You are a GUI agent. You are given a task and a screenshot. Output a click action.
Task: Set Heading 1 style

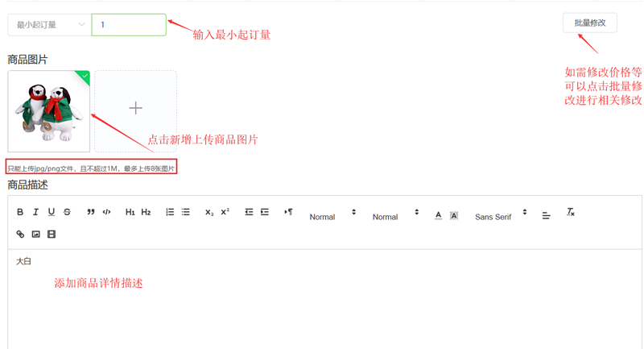(130, 212)
